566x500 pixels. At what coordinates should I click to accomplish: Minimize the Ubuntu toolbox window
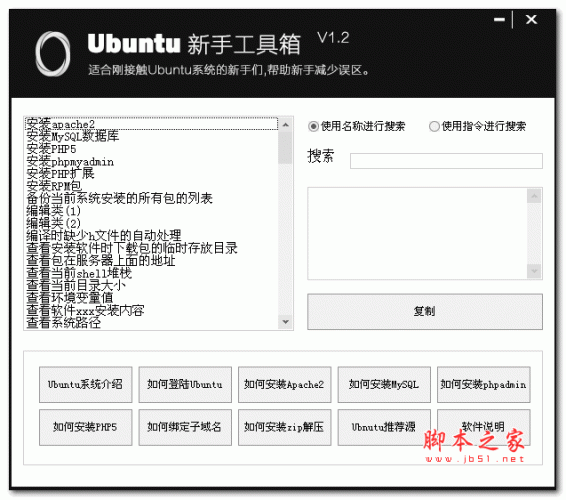pos(499,19)
